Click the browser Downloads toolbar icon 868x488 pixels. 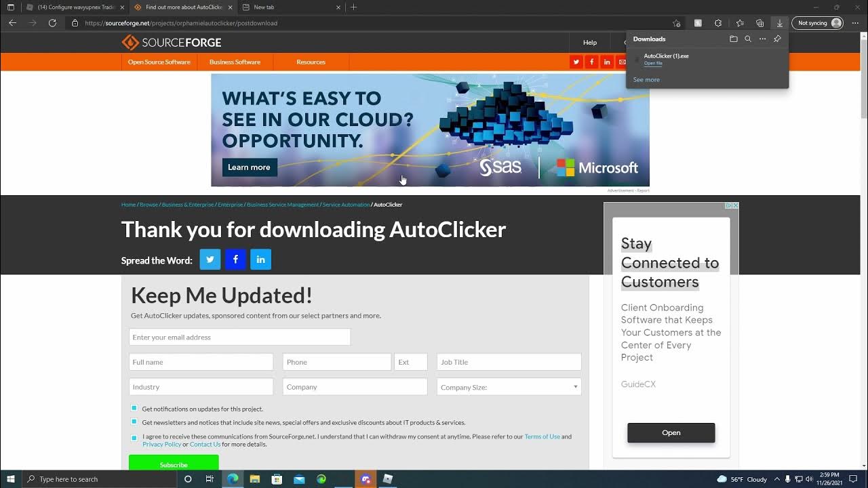click(x=780, y=23)
